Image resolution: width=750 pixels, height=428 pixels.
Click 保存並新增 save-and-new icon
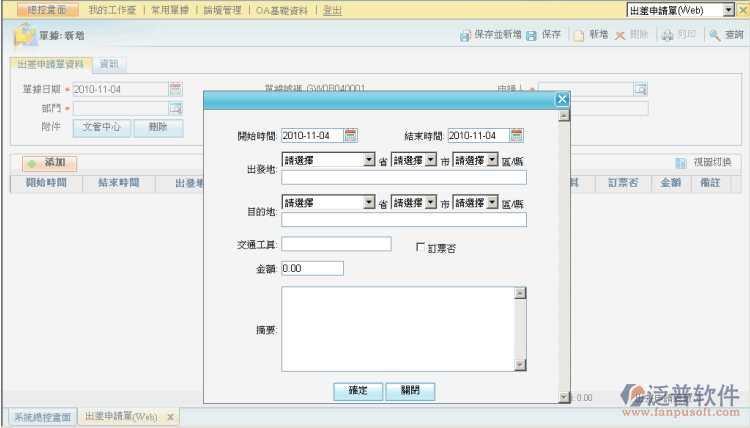(x=465, y=35)
